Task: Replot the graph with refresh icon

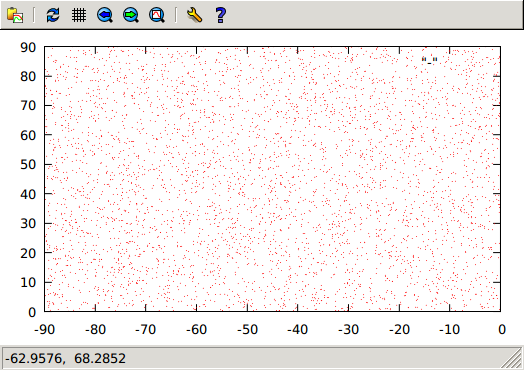Action: pos(53,15)
